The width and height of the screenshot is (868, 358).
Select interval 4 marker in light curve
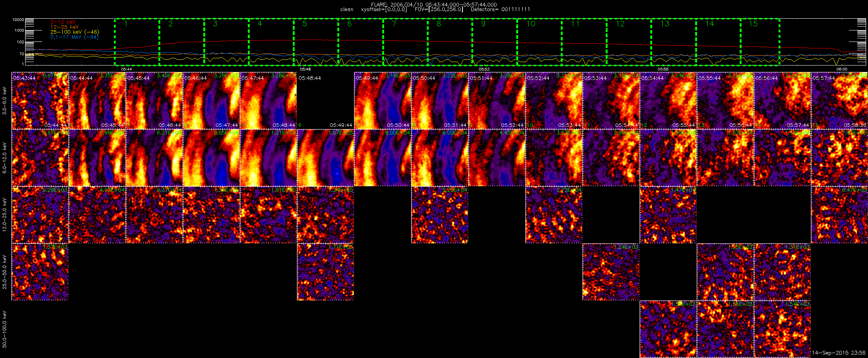tap(260, 24)
